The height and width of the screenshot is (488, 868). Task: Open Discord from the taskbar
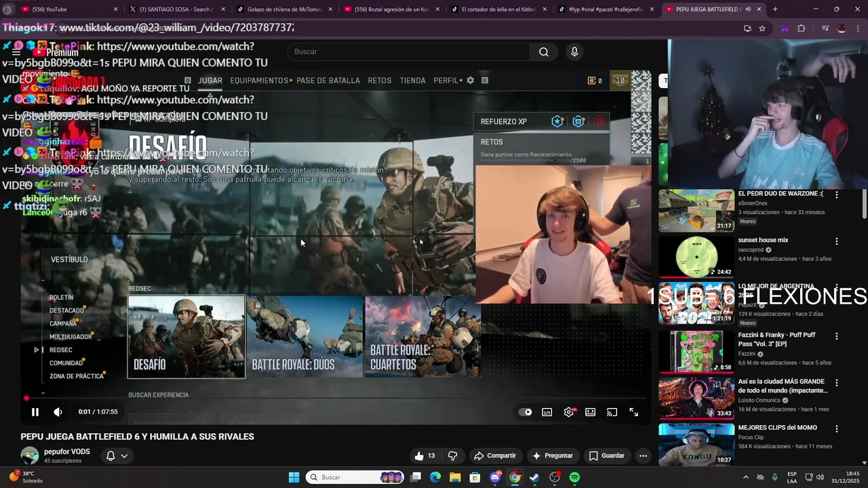click(x=495, y=477)
